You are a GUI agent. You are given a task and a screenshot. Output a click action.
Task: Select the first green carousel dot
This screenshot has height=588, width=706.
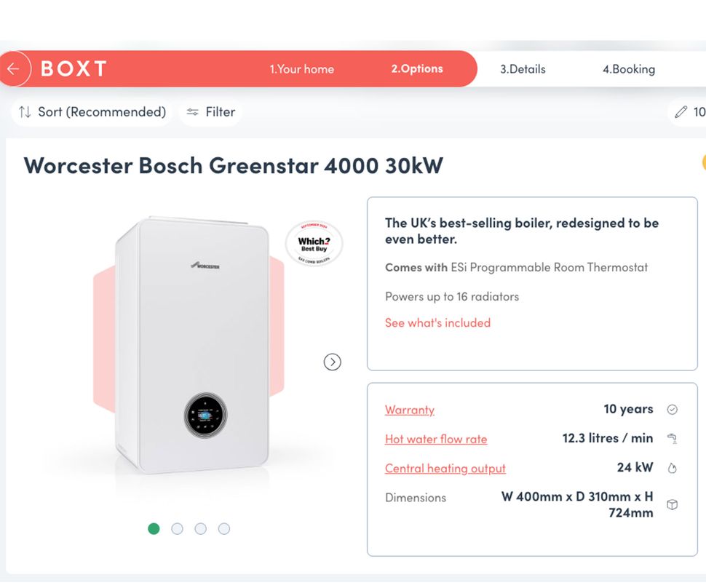coord(154,529)
